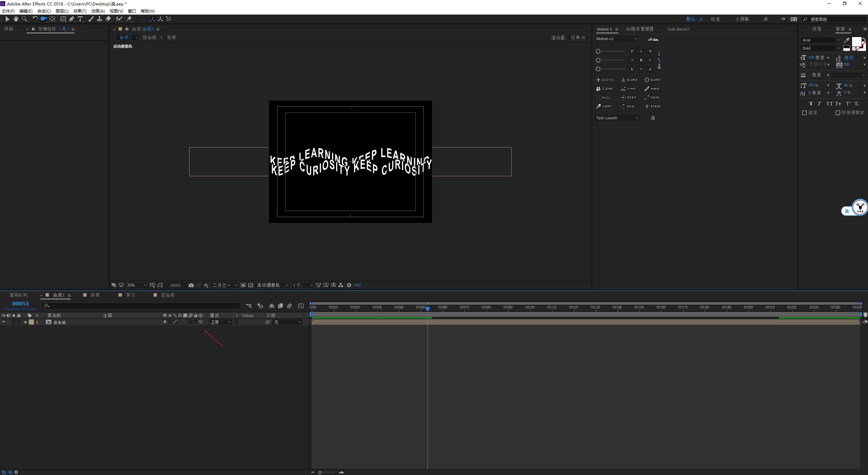Image resolution: width=868 pixels, height=475 pixels.
Task: Enable the 连字 ligatures checkbox
Action: coord(804,113)
